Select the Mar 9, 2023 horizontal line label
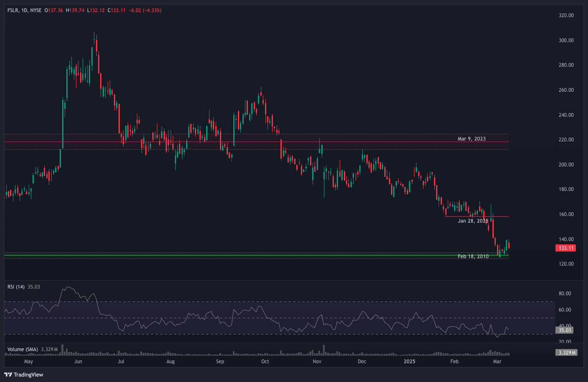This screenshot has width=588, height=382. [472, 139]
